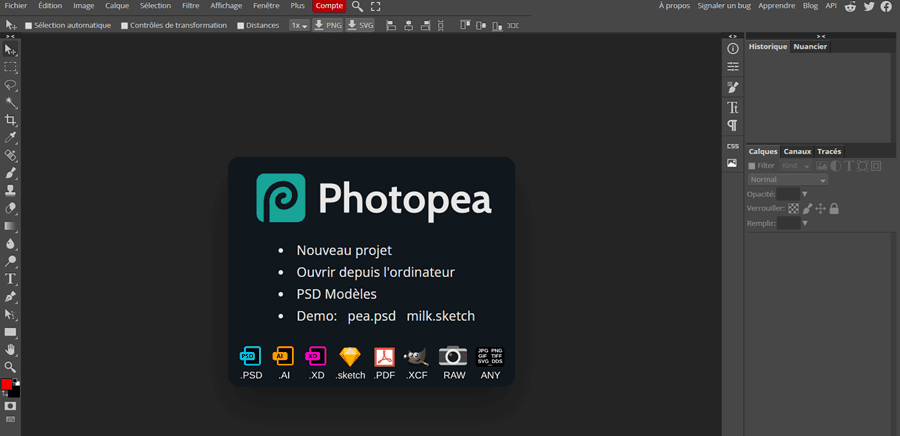Image resolution: width=900 pixels, height=436 pixels.
Task: Select the Zoom tool in left toolbar
Action: [x=10, y=367]
